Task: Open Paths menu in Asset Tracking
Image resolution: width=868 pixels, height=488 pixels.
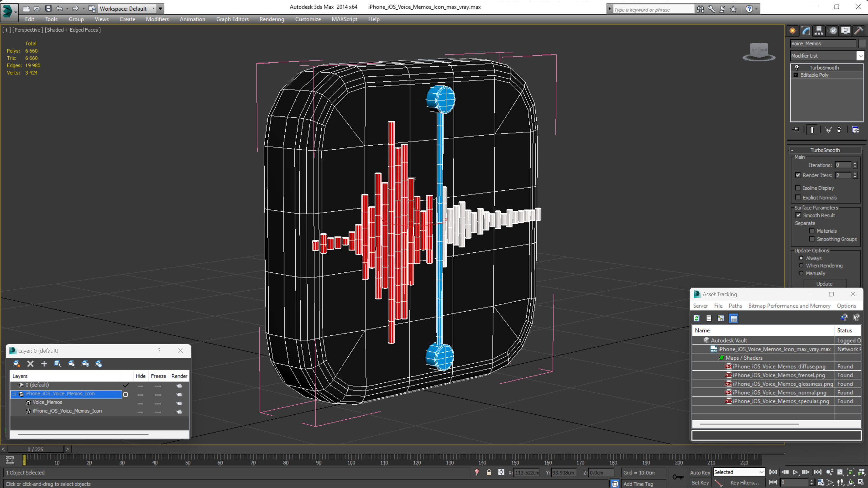Action: click(x=735, y=306)
